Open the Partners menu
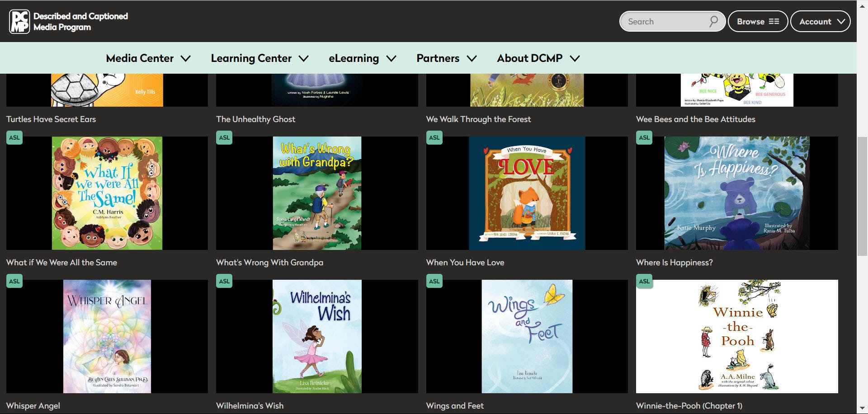The image size is (868, 414). (x=446, y=58)
